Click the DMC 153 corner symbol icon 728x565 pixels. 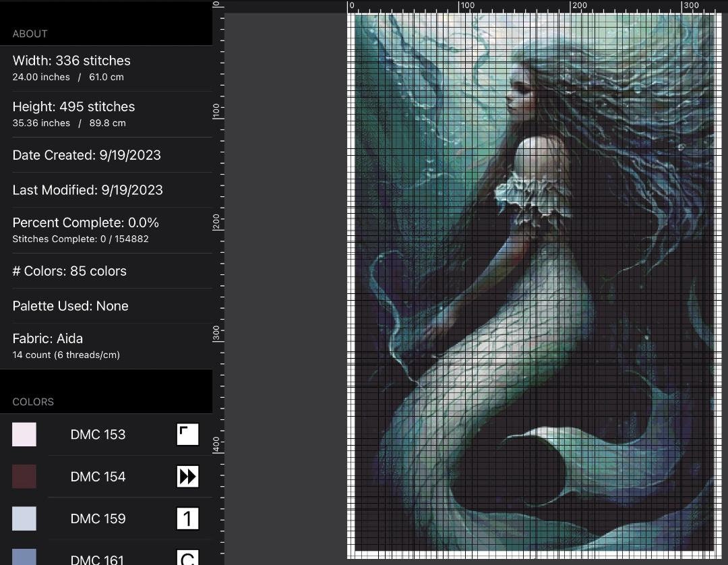click(x=187, y=434)
